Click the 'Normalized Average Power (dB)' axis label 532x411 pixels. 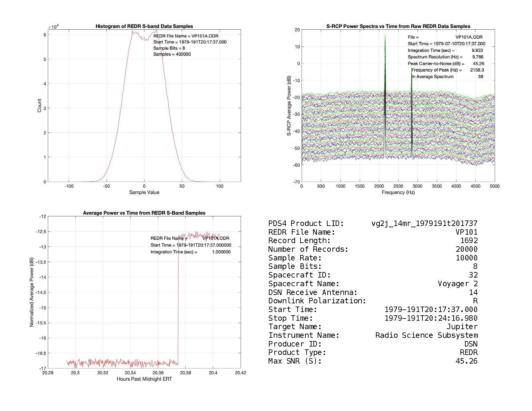click(x=32, y=292)
